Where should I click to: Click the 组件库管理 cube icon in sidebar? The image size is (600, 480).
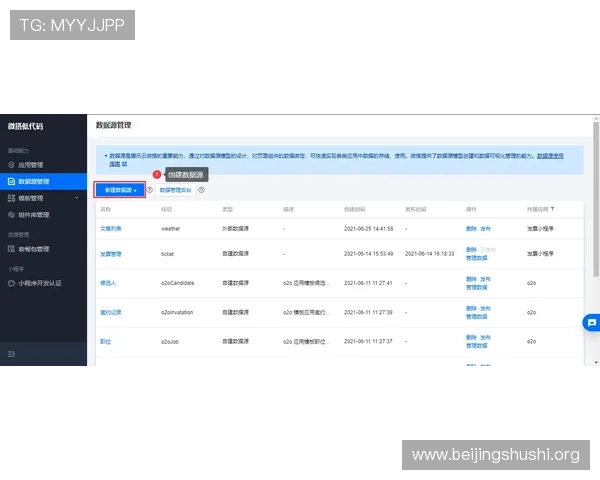point(11,215)
